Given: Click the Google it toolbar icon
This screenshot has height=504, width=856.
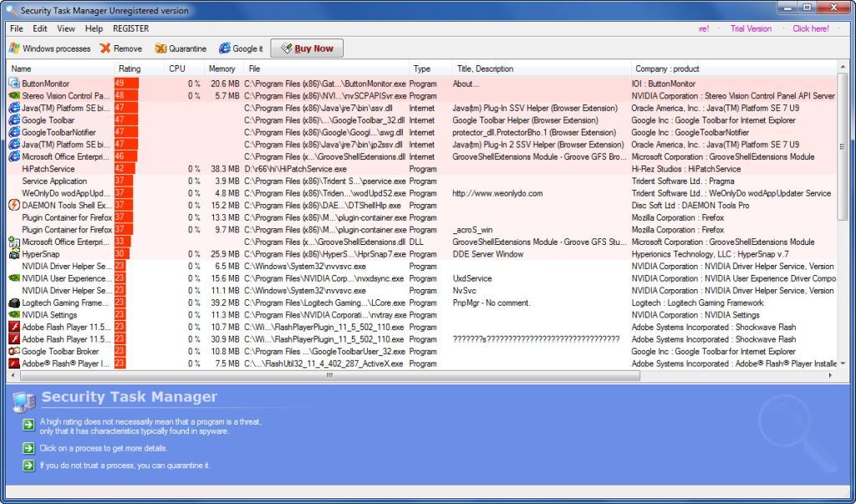Looking at the screenshot, I should [224, 48].
